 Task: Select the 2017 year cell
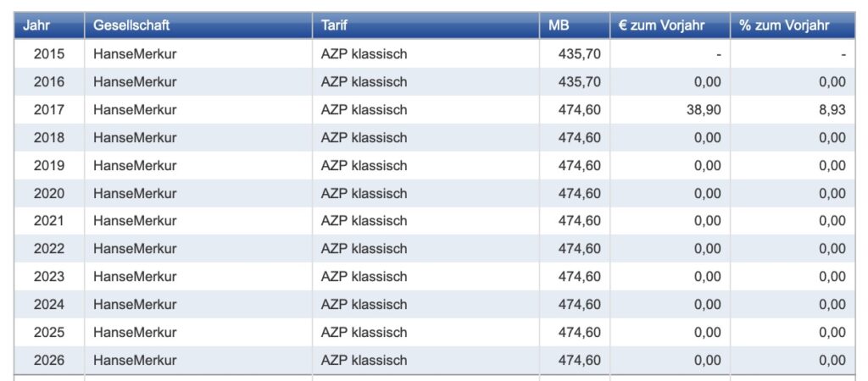pos(49,110)
